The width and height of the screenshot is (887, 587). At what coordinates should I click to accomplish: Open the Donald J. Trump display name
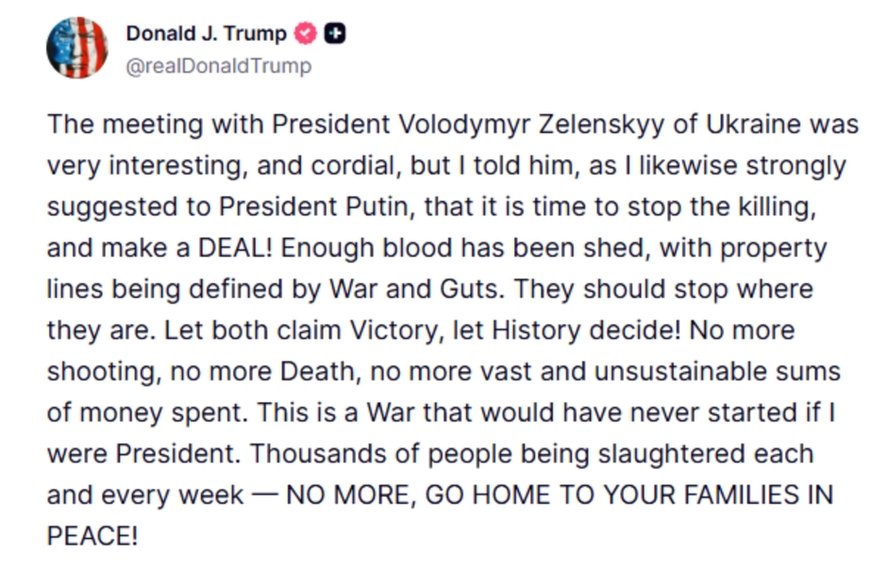click(x=206, y=34)
